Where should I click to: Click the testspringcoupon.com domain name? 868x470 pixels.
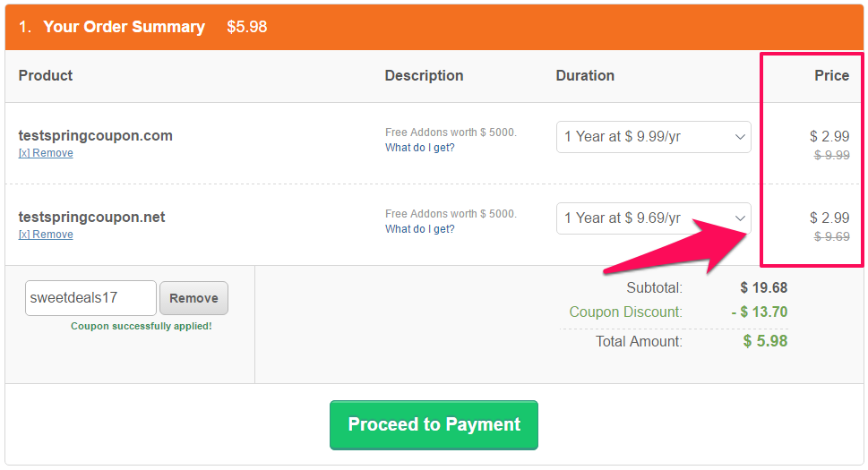[95, 135]
